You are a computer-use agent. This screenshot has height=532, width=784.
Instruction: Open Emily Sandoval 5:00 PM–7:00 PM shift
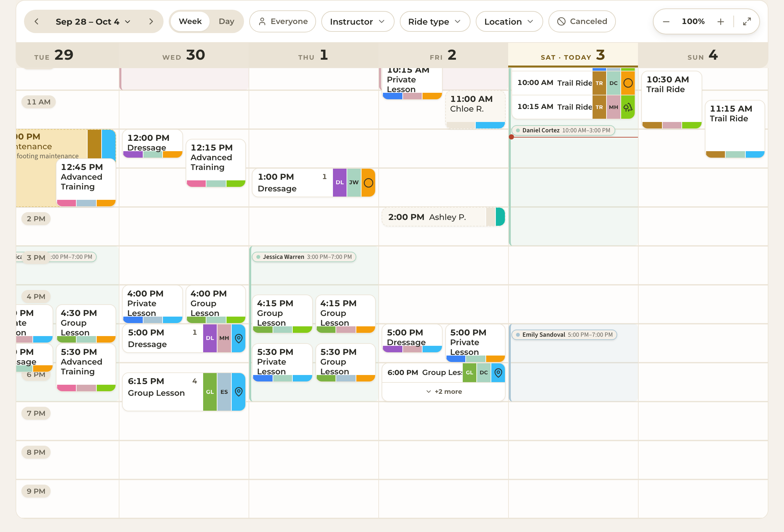[564, 335]
